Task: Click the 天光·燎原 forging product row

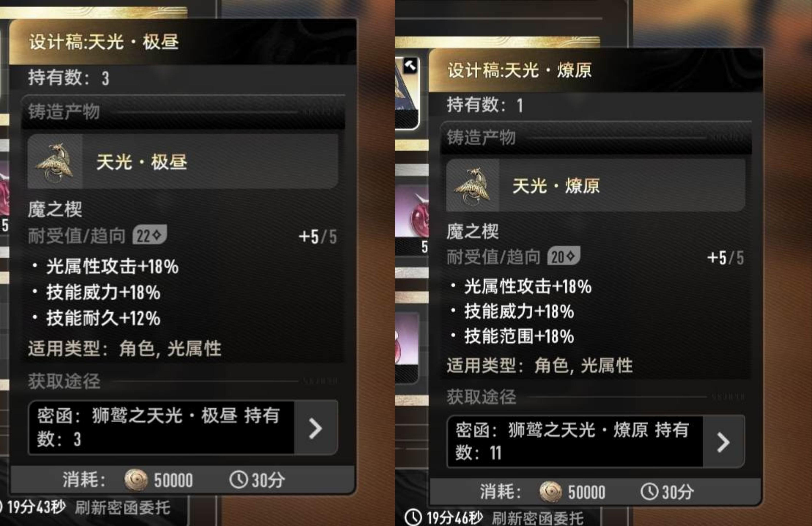Action: click(596, 186)
